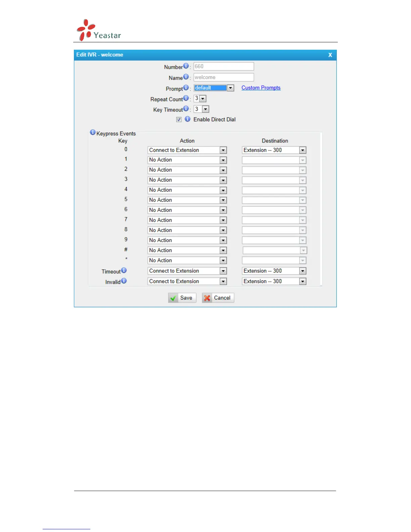The image size is (411, 532).
Task: Open the Action dropdown for key 9
Action: click(x=187, y=240)
